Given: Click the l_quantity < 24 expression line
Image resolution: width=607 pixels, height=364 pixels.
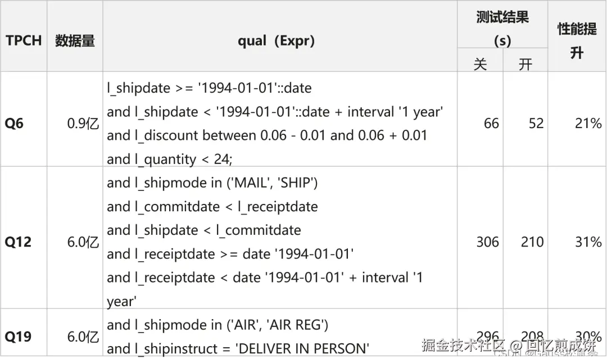Looking at the screenshot, I should tap(170, 160).
